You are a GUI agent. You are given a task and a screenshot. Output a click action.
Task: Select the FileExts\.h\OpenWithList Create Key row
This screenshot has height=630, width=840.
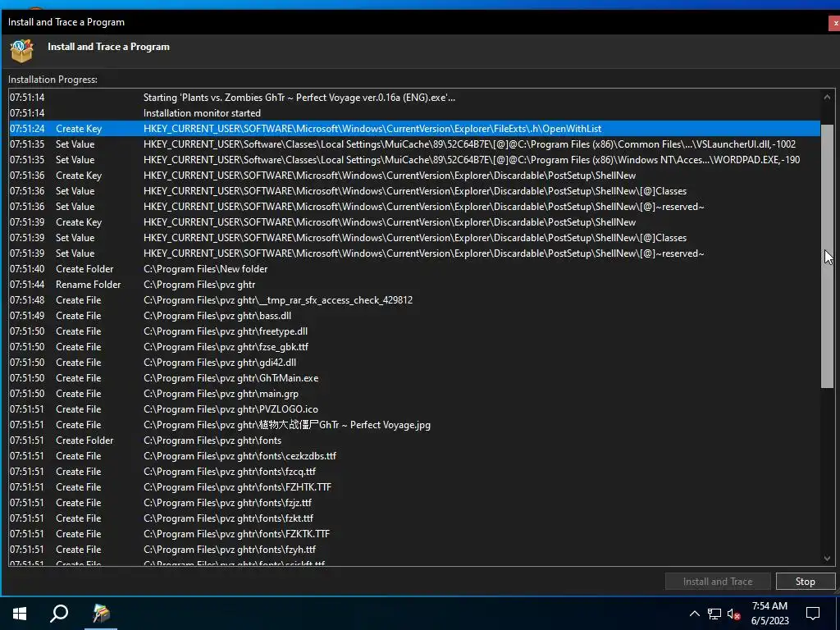click(x=414, y=129)
